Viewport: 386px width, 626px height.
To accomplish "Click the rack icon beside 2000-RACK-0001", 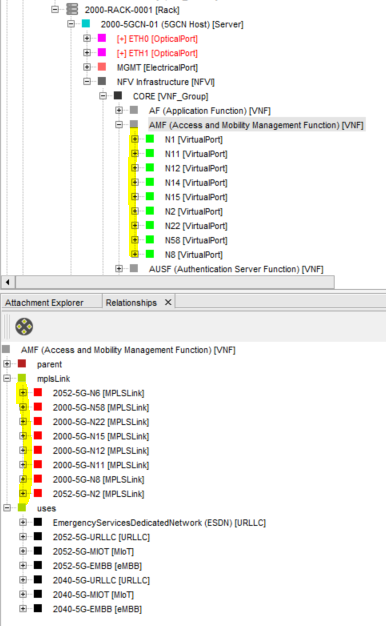I will click(72, 9).
